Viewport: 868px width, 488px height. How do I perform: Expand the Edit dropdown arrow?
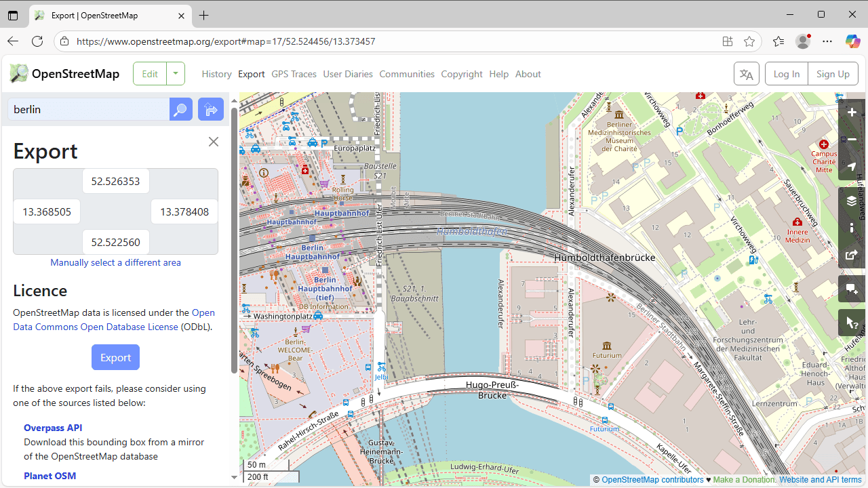[176, 74]
